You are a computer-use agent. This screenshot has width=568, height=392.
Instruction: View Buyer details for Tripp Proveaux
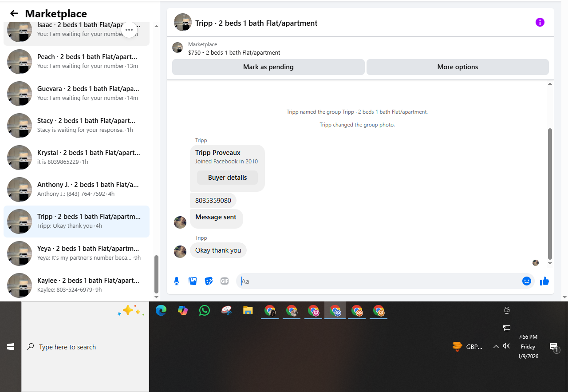[x=228, y=178]
